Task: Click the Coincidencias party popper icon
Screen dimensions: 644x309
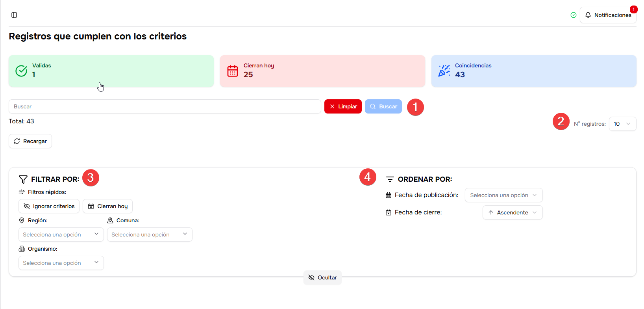Action: point(444,71)
